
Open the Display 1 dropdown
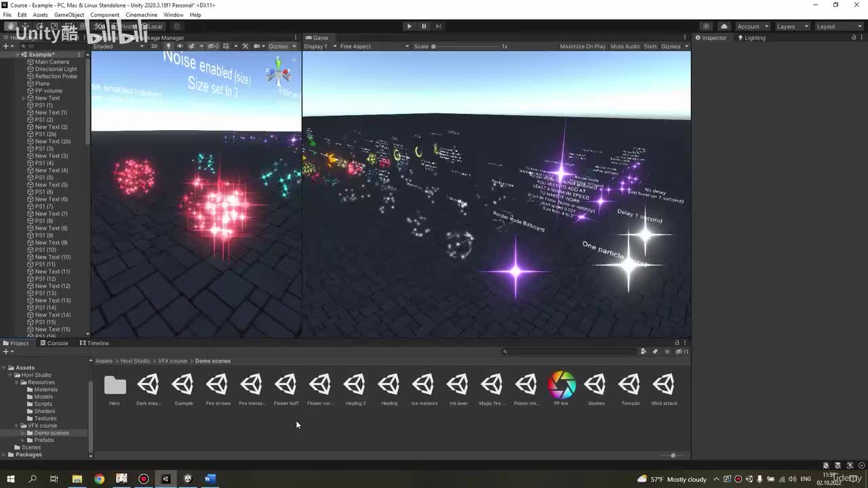pyautogui.click(x=321, y=46)
